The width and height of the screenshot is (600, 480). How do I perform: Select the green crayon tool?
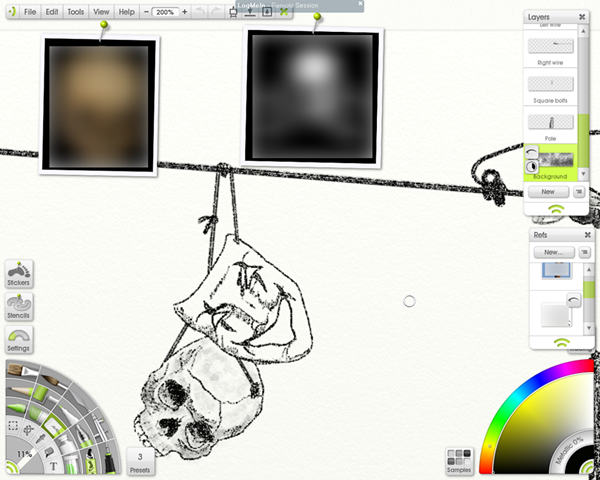click(x=17, y=408)
